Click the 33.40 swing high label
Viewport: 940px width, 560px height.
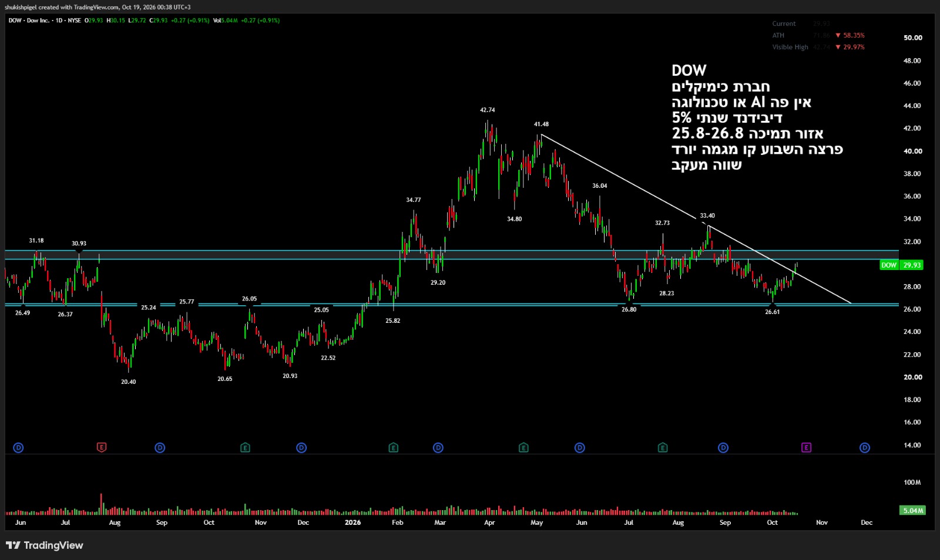click(x=707, y=215)
